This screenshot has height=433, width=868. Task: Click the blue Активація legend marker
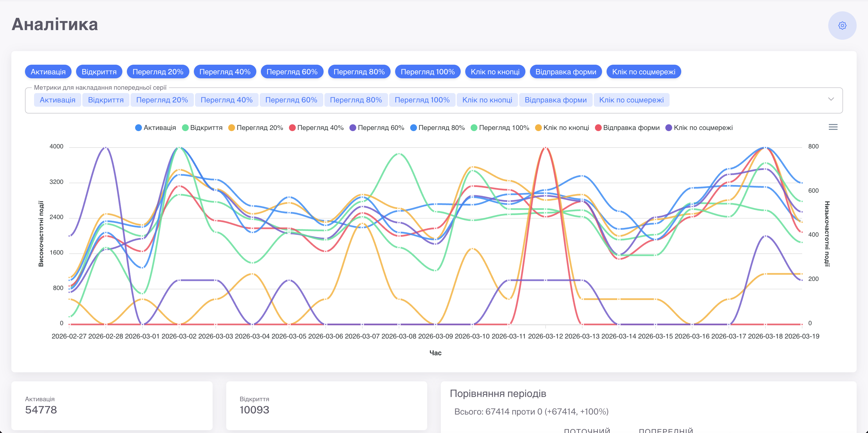[139, 128]
